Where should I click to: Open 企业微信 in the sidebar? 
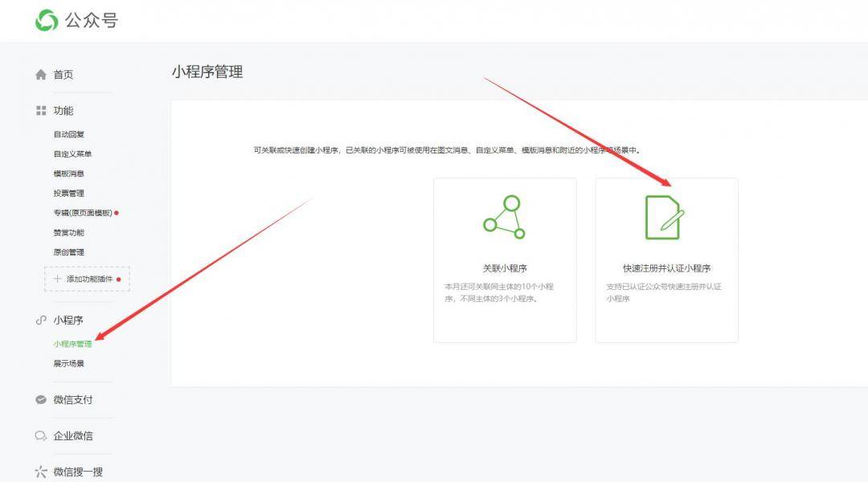point(73,436)
